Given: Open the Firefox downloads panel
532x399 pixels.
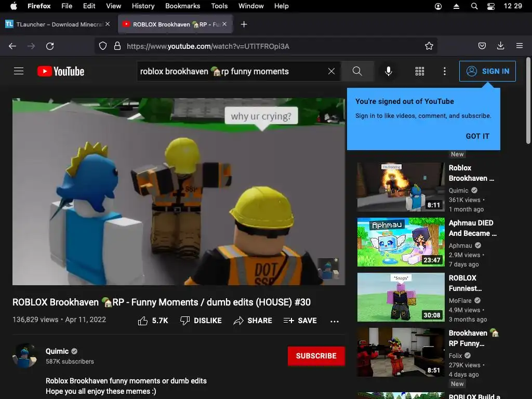Looking at the screenshot, I should click(x=500, y=46).
